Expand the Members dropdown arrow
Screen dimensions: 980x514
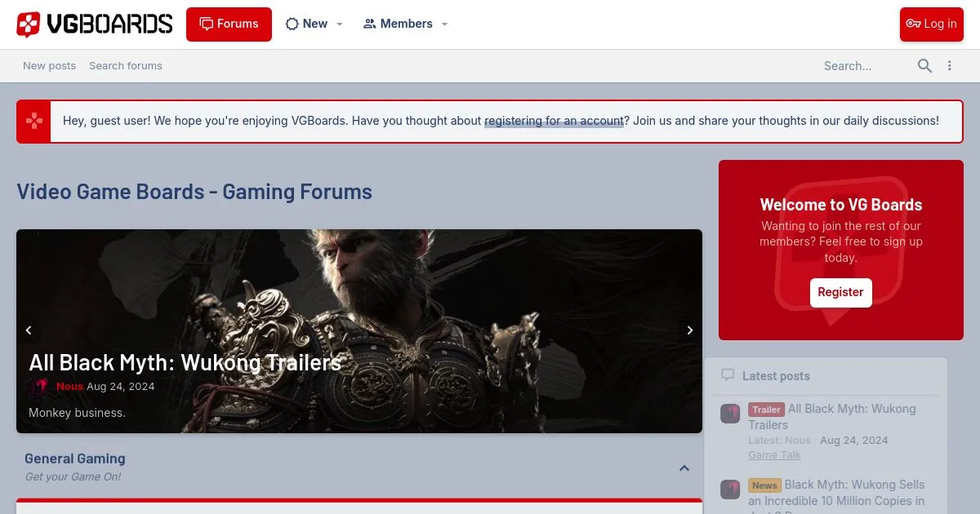[x=444, y=24]
